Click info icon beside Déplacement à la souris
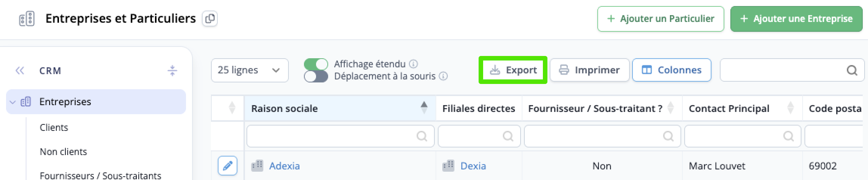 coord(444,76)
